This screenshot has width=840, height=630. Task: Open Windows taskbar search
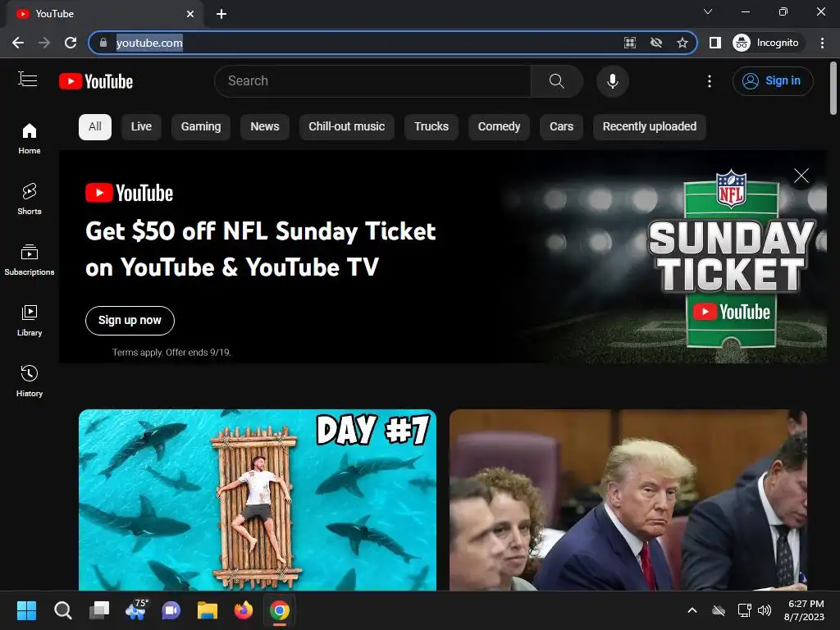tap(62, 610)
